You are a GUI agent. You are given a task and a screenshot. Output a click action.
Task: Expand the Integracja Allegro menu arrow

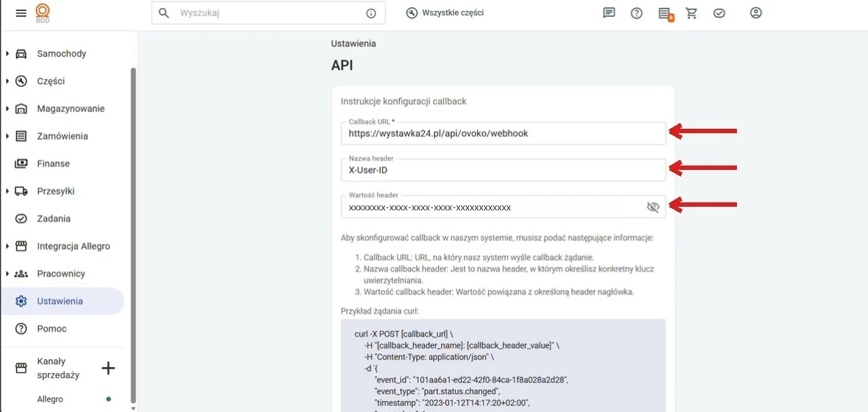click(7, 246)
